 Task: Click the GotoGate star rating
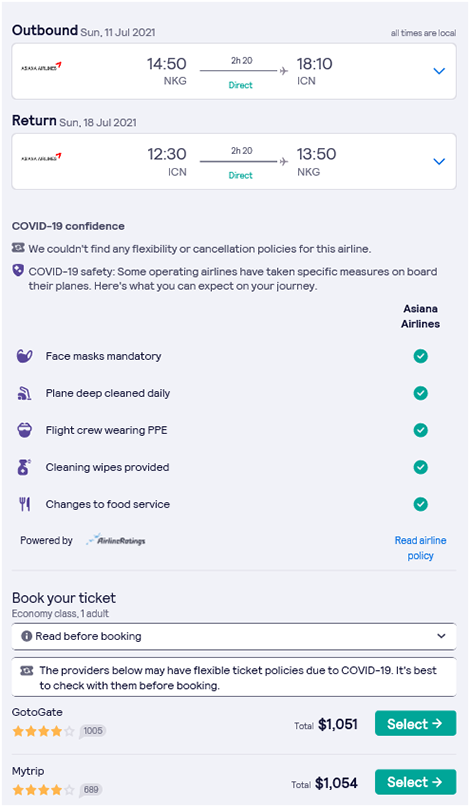point(43,731)
